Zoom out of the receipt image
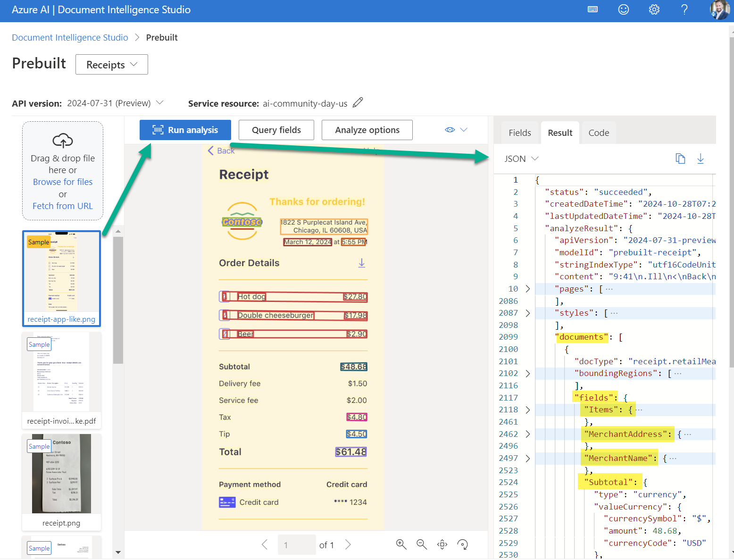Screen dimensions: 734x560 (x=422, y=544)
